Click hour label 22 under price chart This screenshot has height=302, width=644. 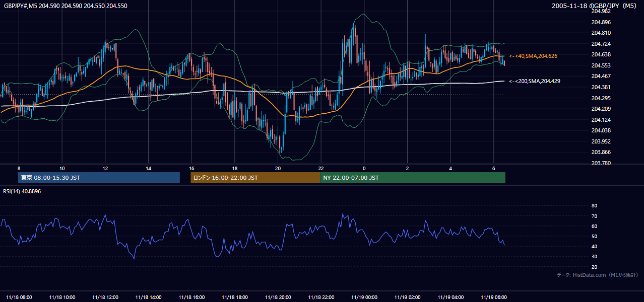[x=321, y=168]
